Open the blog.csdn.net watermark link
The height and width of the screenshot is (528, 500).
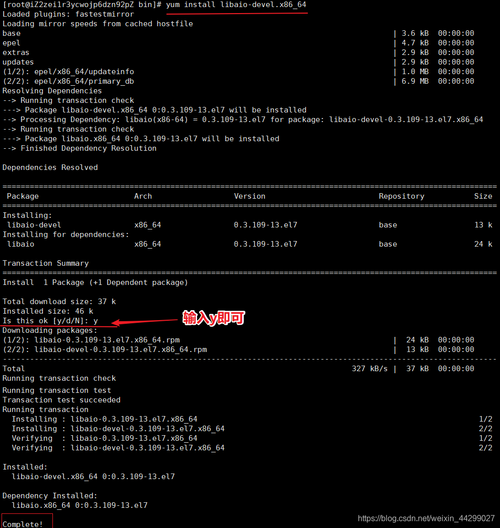coord(426,518)
